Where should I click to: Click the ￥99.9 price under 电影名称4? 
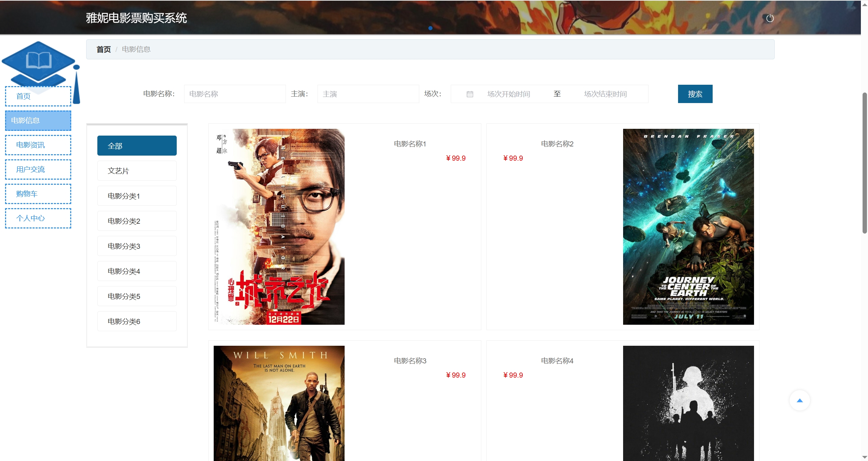(x=513, y=375)
